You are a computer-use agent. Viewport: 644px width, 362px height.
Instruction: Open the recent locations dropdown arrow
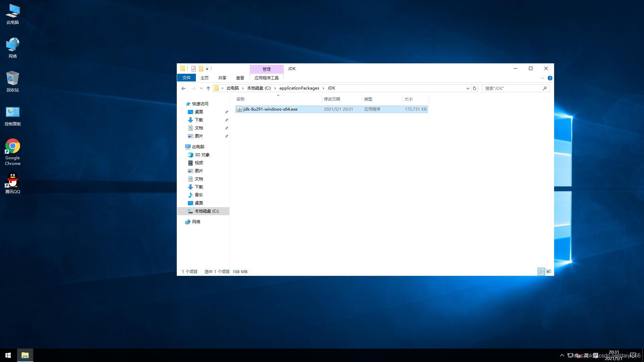tap(201, 88)
